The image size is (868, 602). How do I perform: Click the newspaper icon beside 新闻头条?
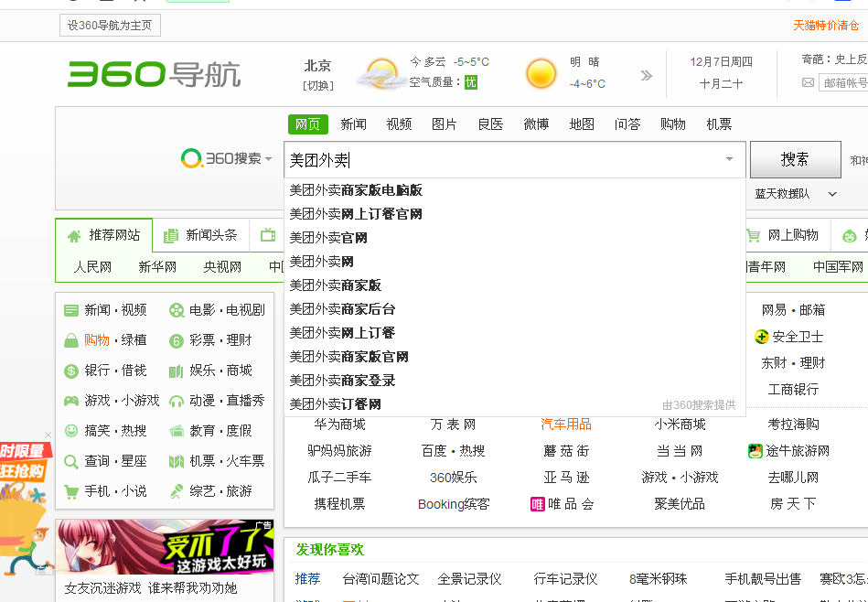(x=171, y=236)
